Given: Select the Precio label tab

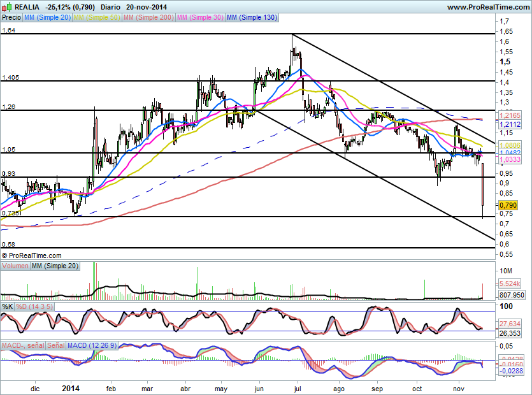Looking at the screenshot, I should [11, 18].
